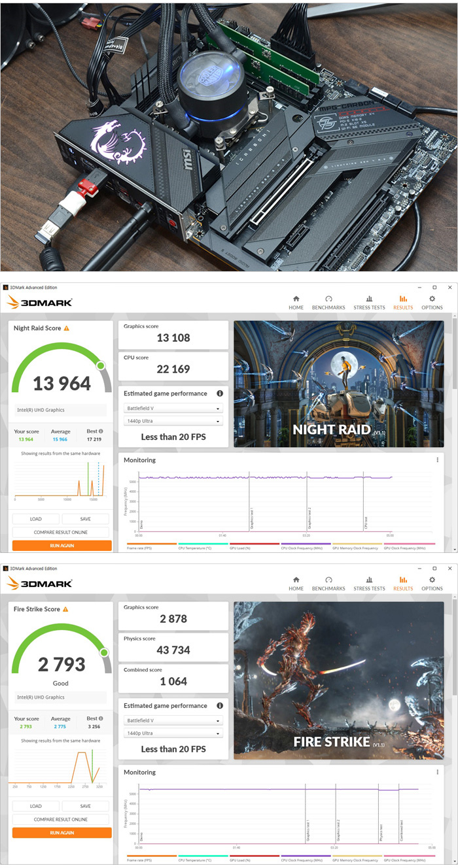Click Fire Strike Best score 3 256

pyautogui.click(x=95, y=726)
